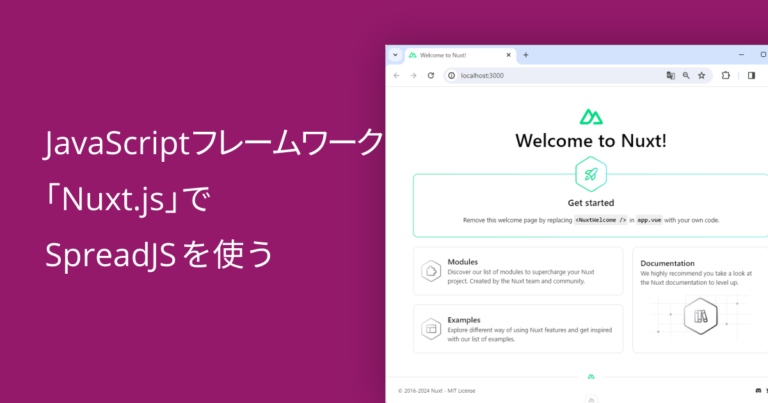
Task: Click the small Nuxt logo in footer
Action: coord(591,377)
